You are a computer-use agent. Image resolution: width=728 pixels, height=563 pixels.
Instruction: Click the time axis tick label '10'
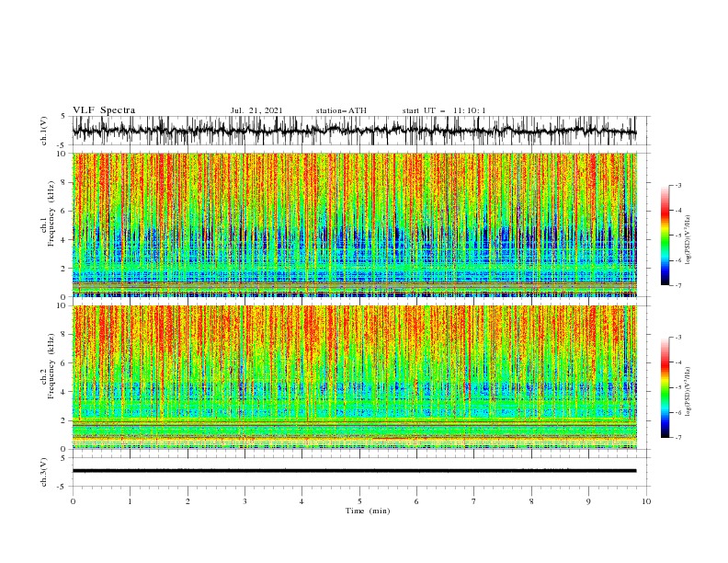coord(646,501)
